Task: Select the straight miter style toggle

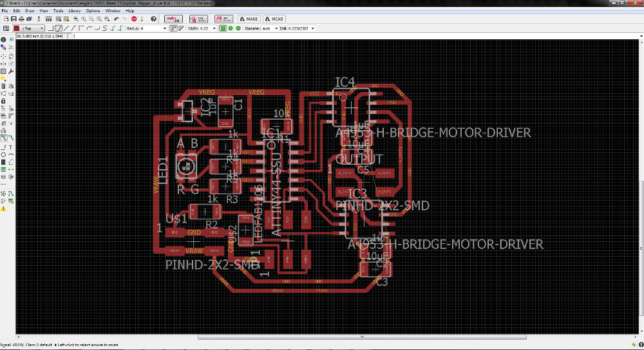Action: [x=181, y=28]
